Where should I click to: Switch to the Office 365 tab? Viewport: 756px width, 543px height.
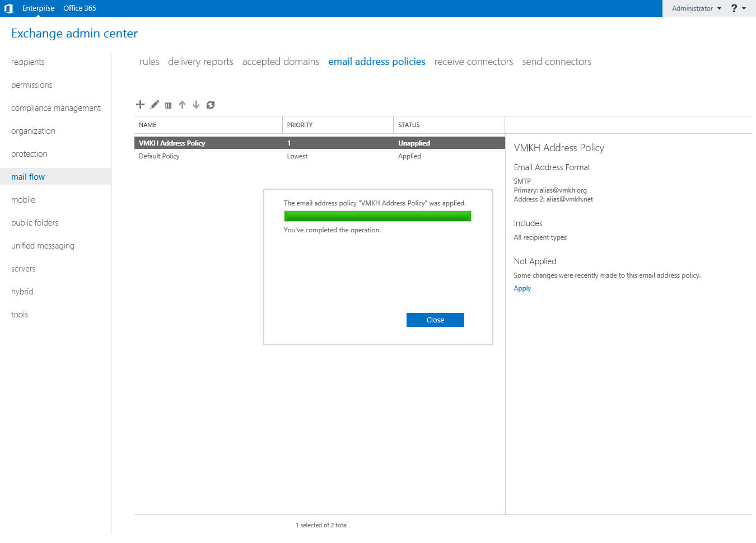click(80, 8)
